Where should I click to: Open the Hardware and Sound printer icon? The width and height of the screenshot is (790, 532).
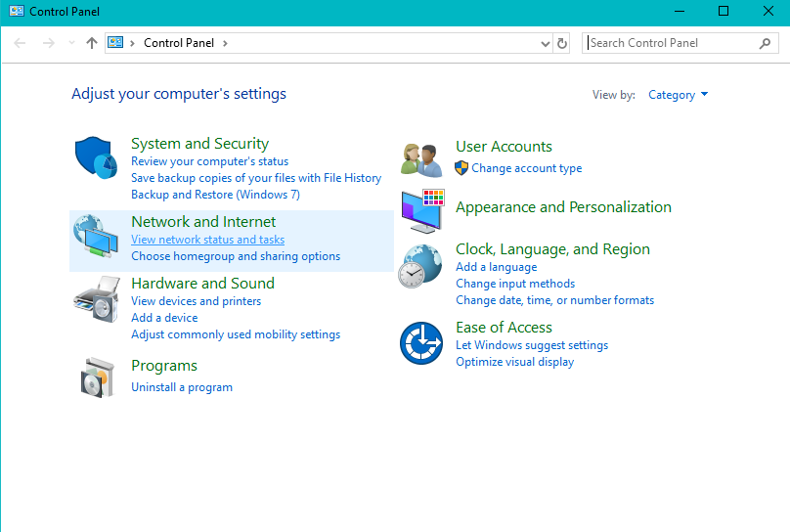(97, 298)
